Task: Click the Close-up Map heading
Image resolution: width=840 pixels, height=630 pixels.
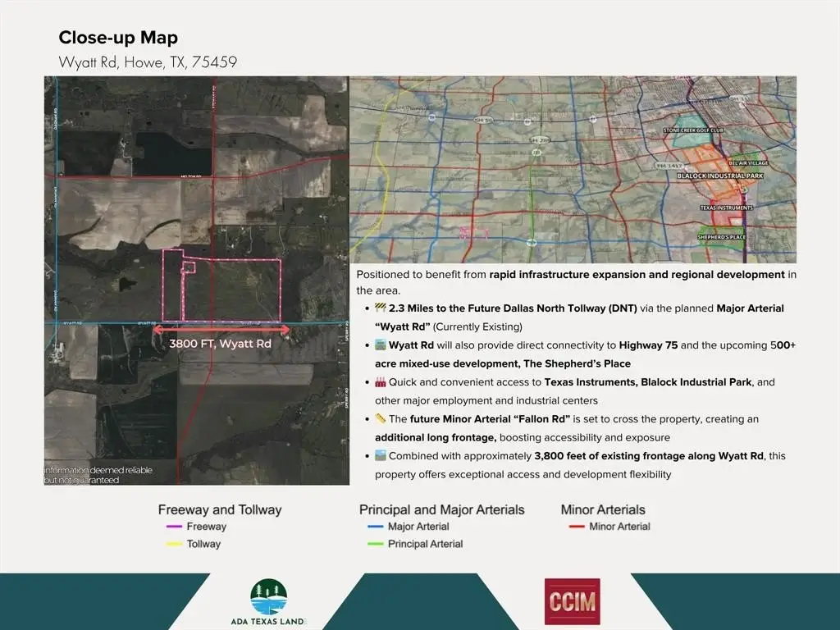Action: [x=118, y=38]
